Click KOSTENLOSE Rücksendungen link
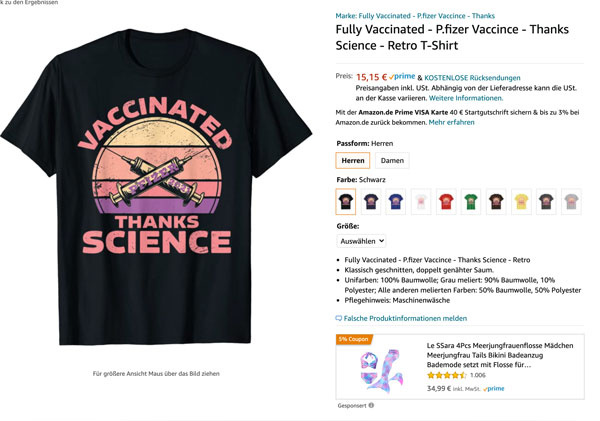The height and width of the screenshot is (421, 600). point(472,77)
